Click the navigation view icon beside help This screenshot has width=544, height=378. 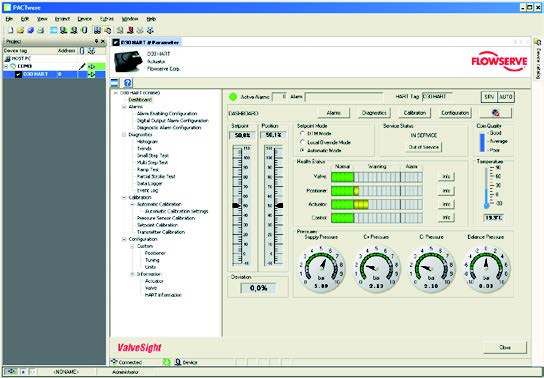(114, 83)
